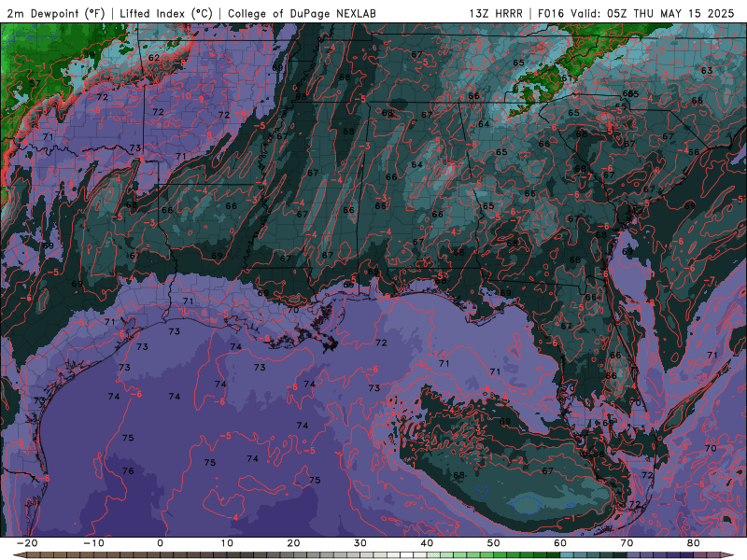
Task: Select the "10" colorbar scale label
Action: 227,543
